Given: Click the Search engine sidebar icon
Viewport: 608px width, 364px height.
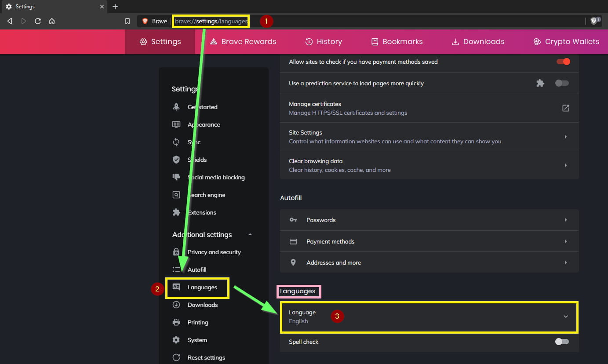Looking at the screenshot, I should tap(176, 195).
